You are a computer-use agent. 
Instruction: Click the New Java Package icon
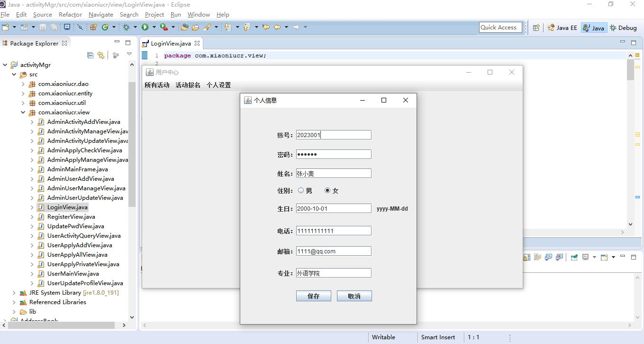[93, 27]
